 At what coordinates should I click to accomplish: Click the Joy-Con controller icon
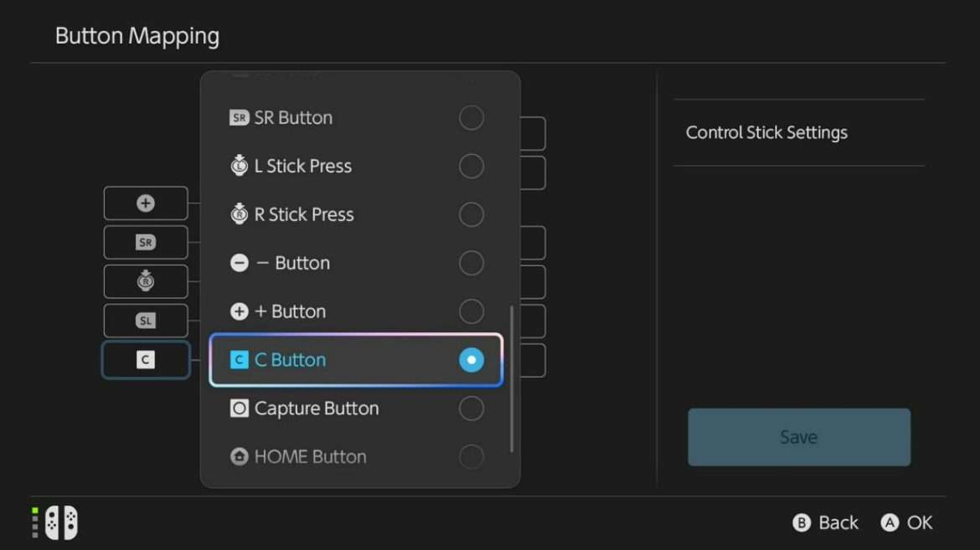61,522
